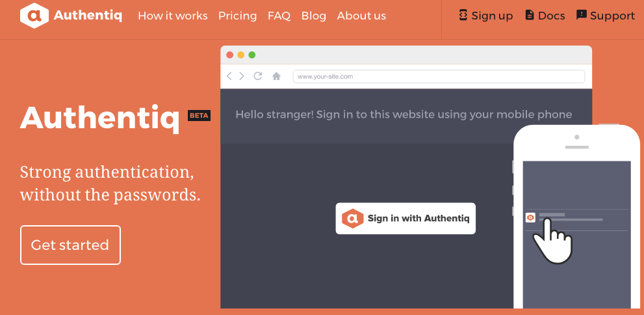Click the Get started button
Screen dimensions: 644x315
pyautogui.click(x=70, y=245)
